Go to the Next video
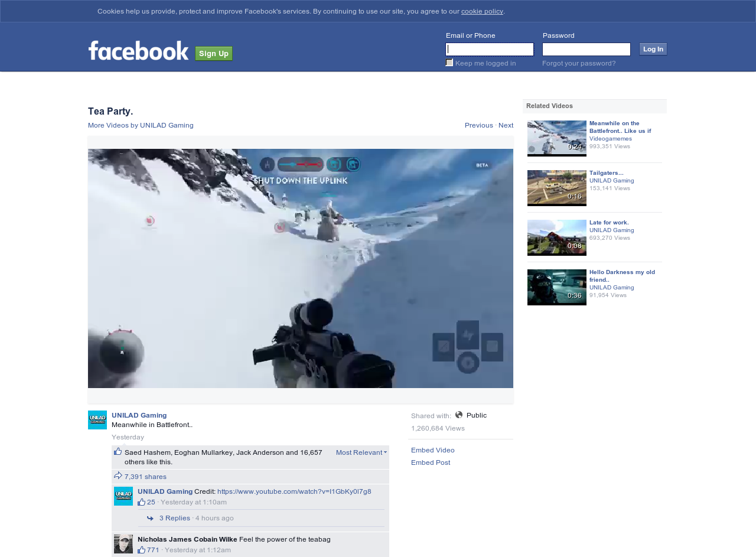The width and height of the screenshot is (756, 557). 506,125
